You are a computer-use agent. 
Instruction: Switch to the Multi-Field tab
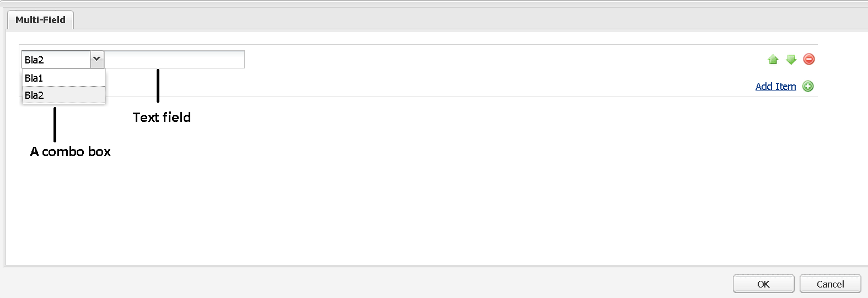pyautogui.click(x=40, y=20)
